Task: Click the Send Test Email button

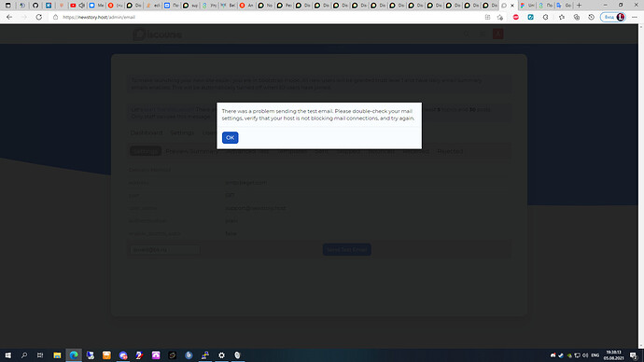Action: [x=346, y=249]
